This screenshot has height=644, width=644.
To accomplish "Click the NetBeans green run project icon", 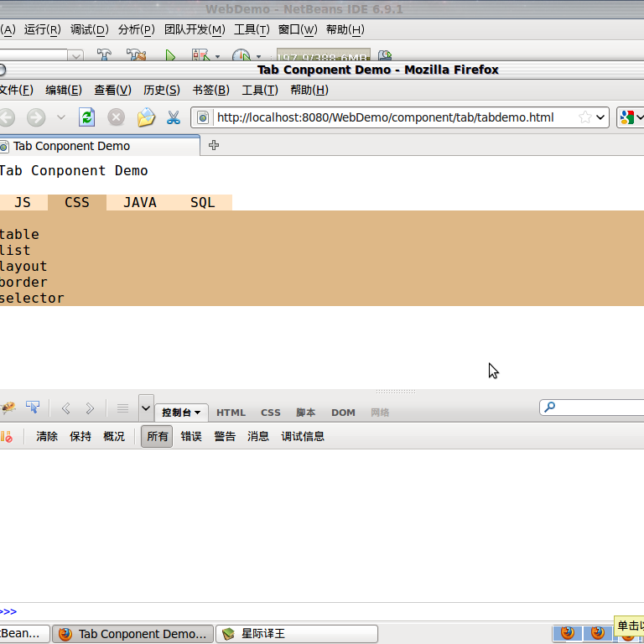I will (170, 56).
